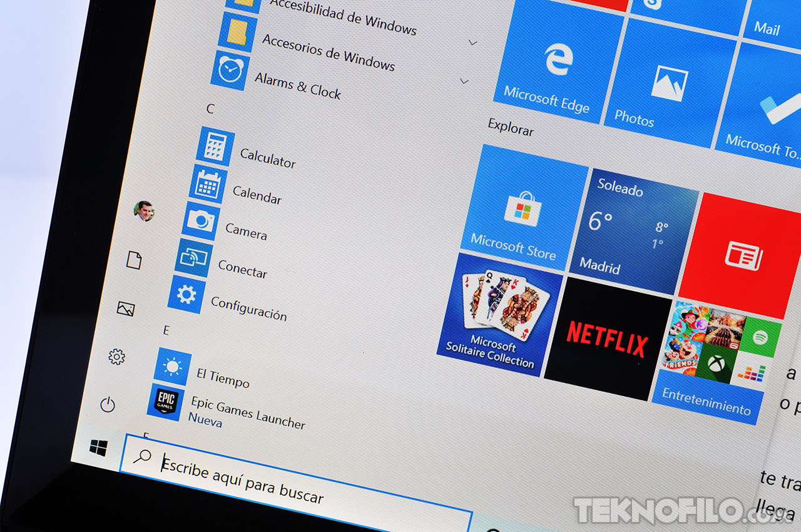Open Documents from the Start sidebar
This screenshot has width=801, height=532.
click(x=134, y=260)
